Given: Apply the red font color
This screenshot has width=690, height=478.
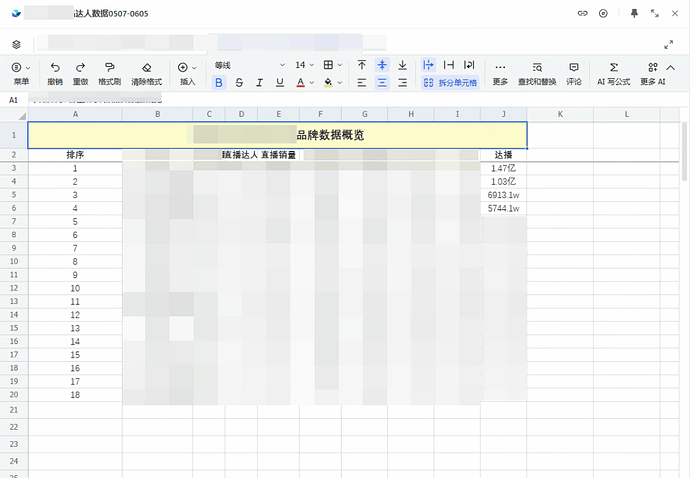Looking at the screenshot, I should point(301,82).
